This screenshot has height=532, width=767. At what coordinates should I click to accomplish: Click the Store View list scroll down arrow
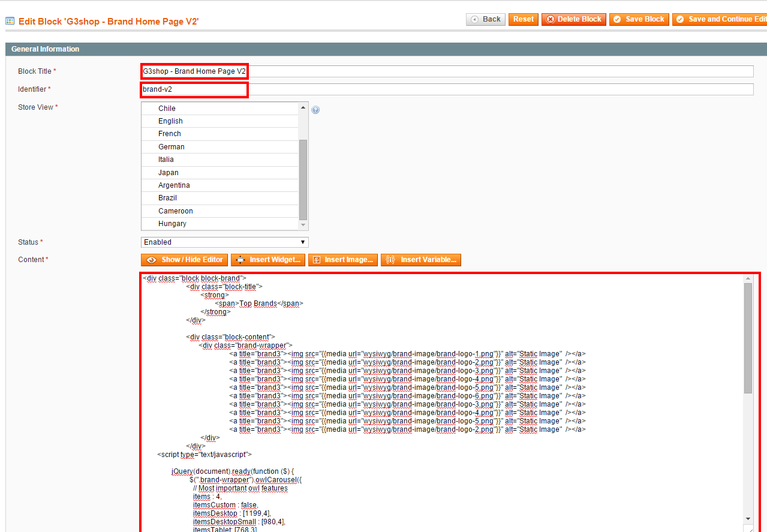coord(303,225)
